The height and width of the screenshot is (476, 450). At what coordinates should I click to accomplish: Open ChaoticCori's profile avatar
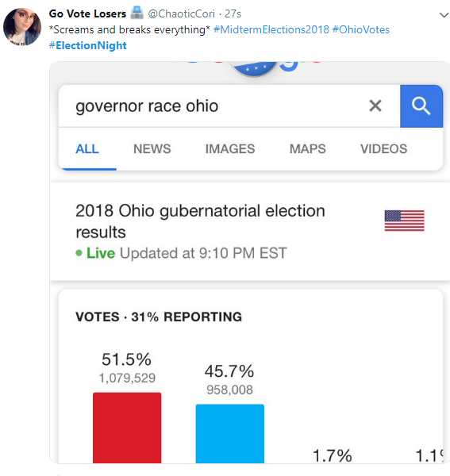click(x=22, y=27)
